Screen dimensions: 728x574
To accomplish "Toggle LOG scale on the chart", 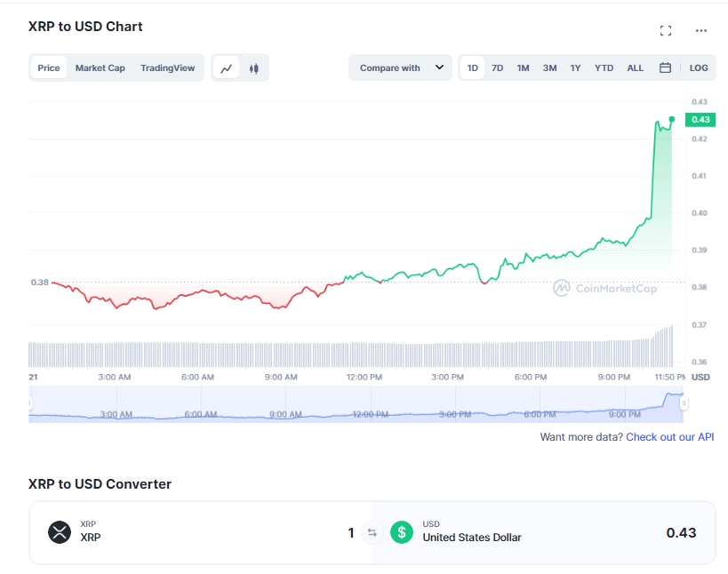I will click(x=699, y=68).
